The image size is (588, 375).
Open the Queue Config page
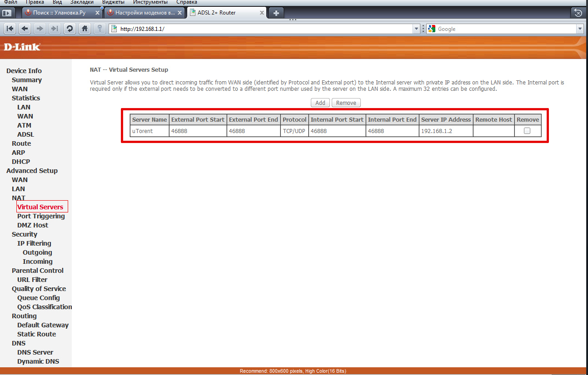click(39, 298)
